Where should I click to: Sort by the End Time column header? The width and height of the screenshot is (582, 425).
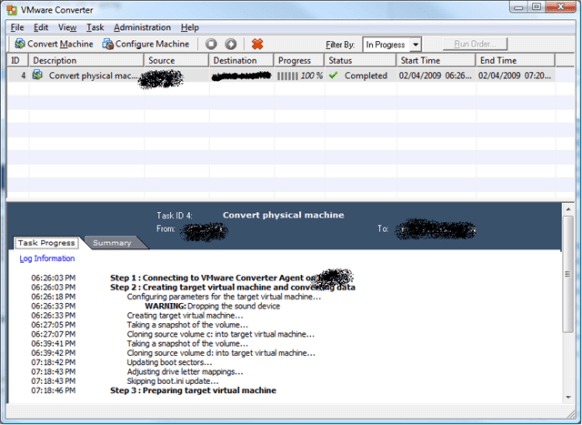coord(516,60)
